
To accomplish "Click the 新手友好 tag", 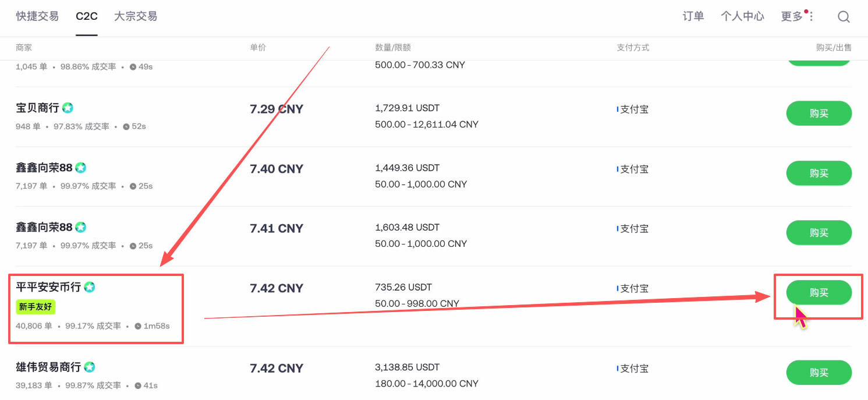I will click(36, 307).
